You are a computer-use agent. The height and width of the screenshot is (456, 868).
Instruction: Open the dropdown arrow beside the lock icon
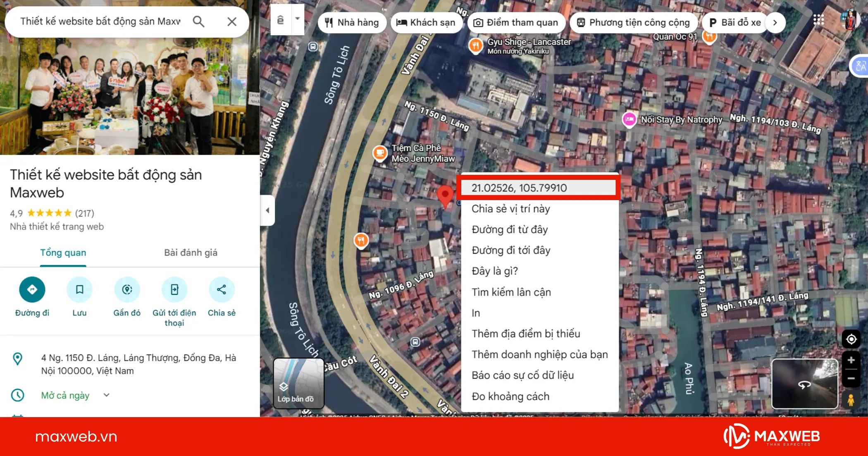coord(298,19)
